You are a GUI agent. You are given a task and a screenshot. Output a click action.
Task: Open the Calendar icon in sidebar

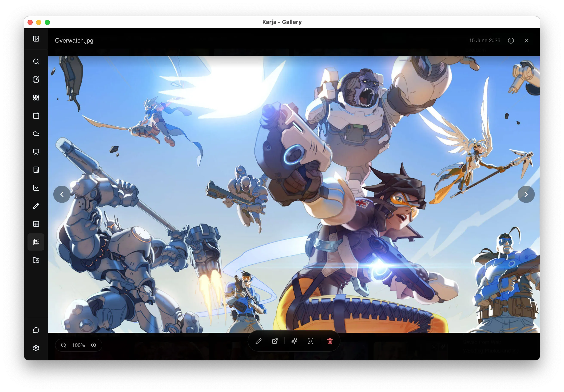[x=36, y=116]
